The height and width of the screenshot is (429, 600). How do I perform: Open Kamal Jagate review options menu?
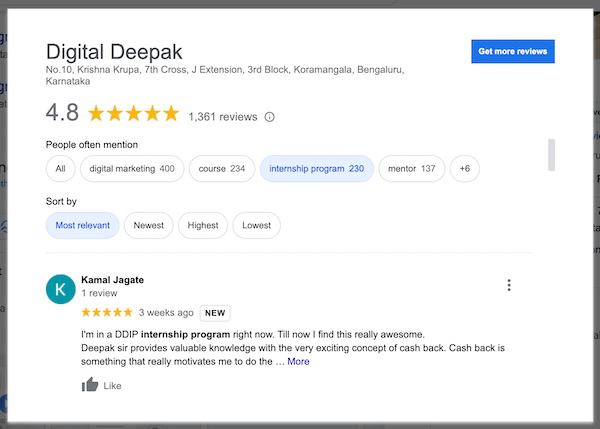pos(509,285)
